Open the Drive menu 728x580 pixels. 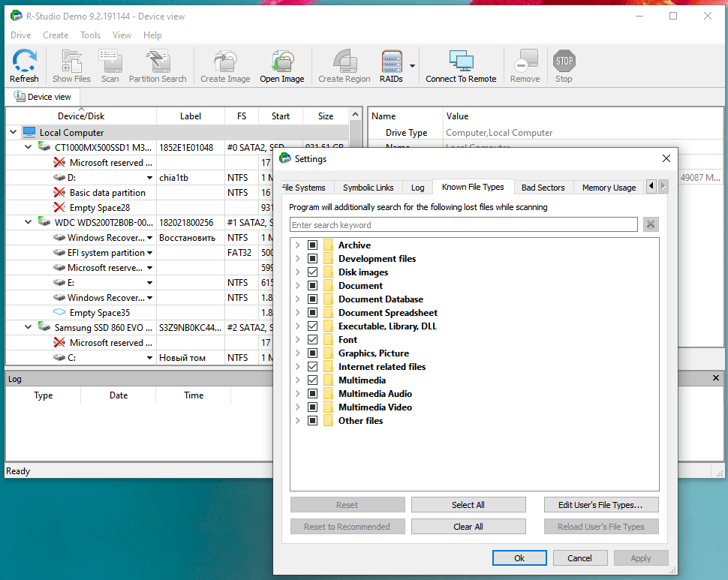click(x=21, y=35)
